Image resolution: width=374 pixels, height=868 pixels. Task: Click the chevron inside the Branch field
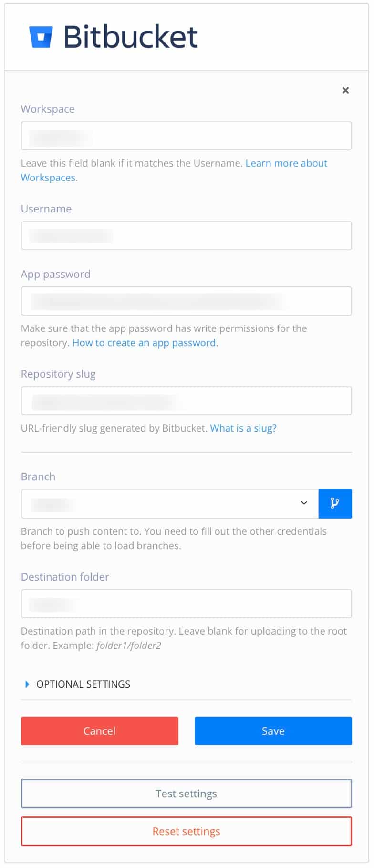point(304,503)
